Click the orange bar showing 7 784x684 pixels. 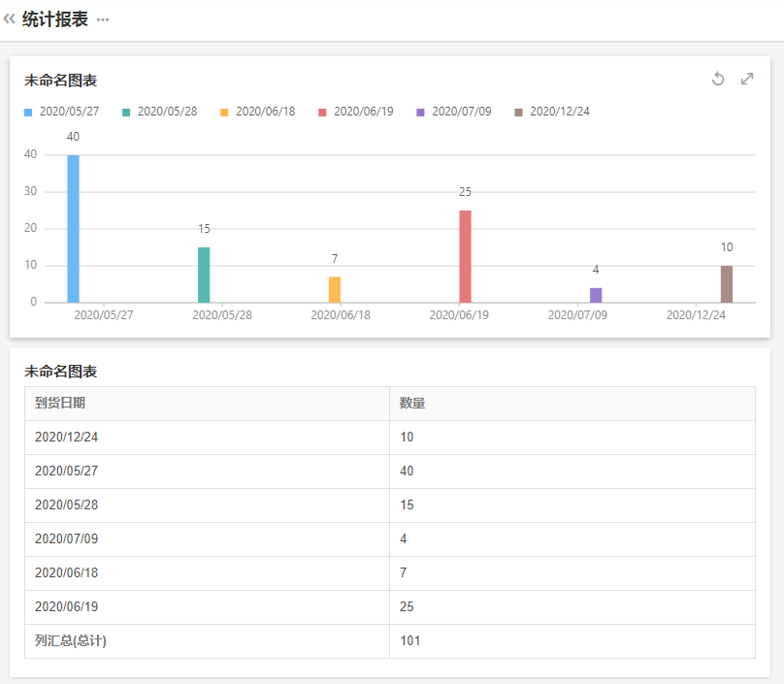pyautogui.click(x=335, y=289)
